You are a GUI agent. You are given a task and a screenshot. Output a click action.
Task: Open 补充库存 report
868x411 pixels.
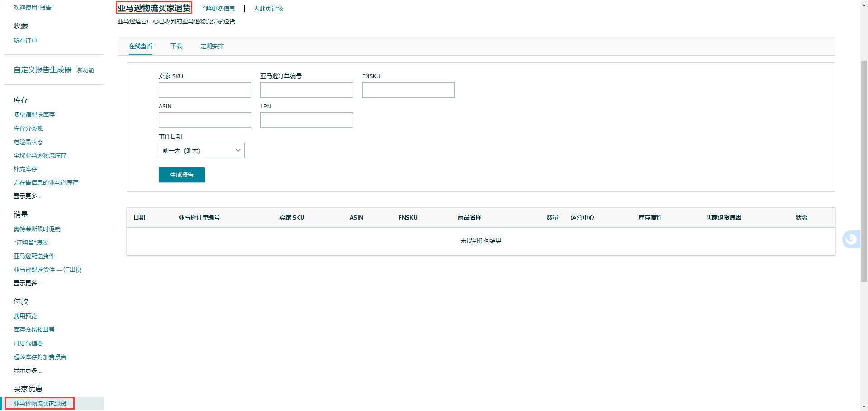(x=25, y=169)
